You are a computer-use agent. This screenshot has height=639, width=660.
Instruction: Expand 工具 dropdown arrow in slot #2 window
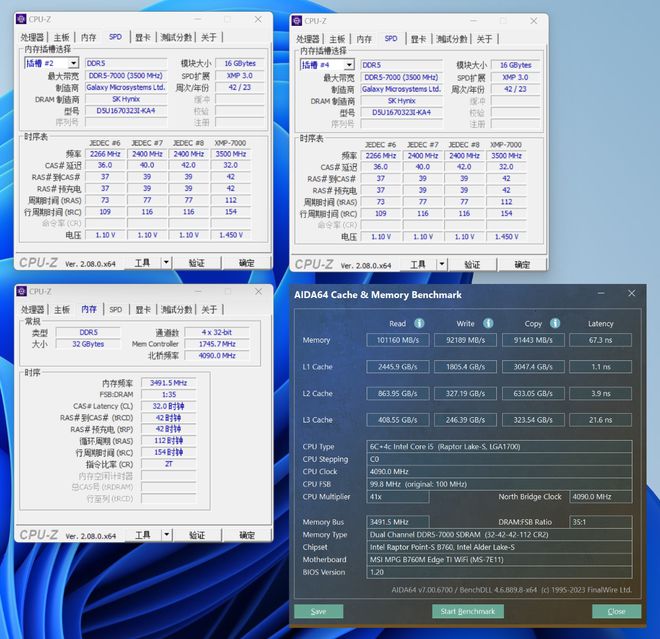[166, 263]
